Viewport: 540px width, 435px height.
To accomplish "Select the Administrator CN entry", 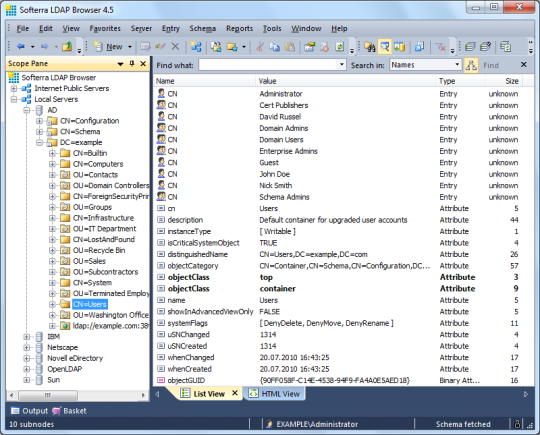I will point(338,94).
